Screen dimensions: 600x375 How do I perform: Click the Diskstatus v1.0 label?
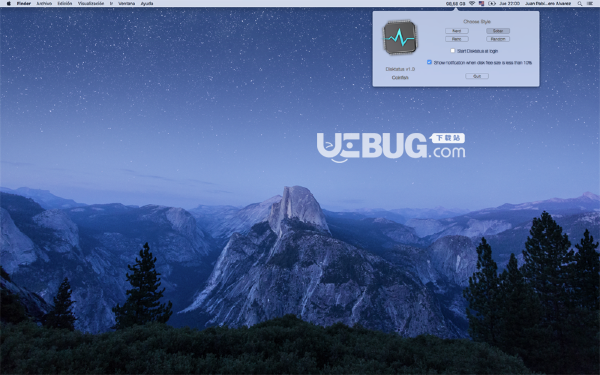[400, 69]
